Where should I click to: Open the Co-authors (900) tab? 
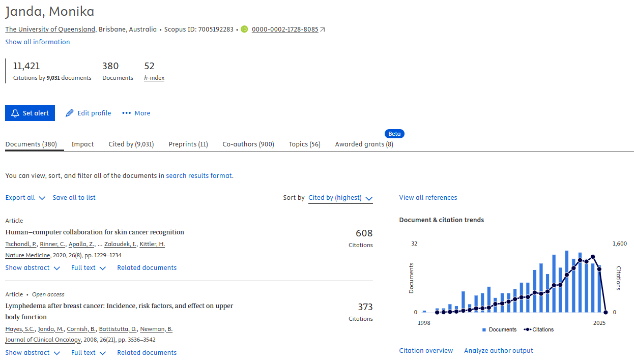click(x=248, y=144)
